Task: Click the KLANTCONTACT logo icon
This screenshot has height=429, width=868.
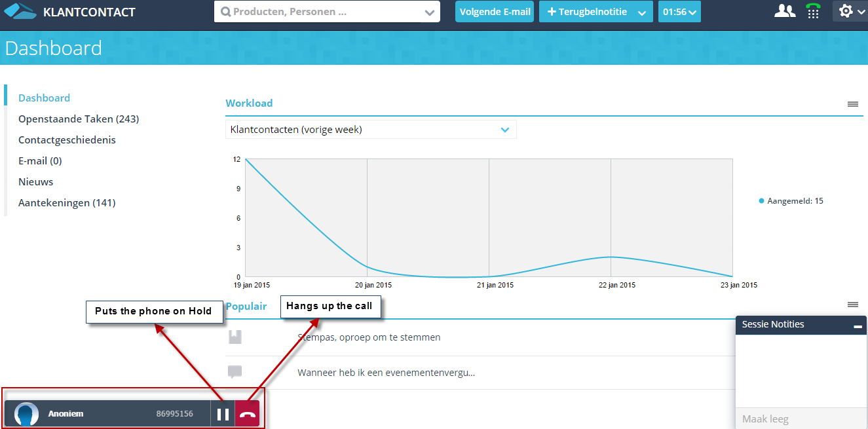Action: click(20, 12)
